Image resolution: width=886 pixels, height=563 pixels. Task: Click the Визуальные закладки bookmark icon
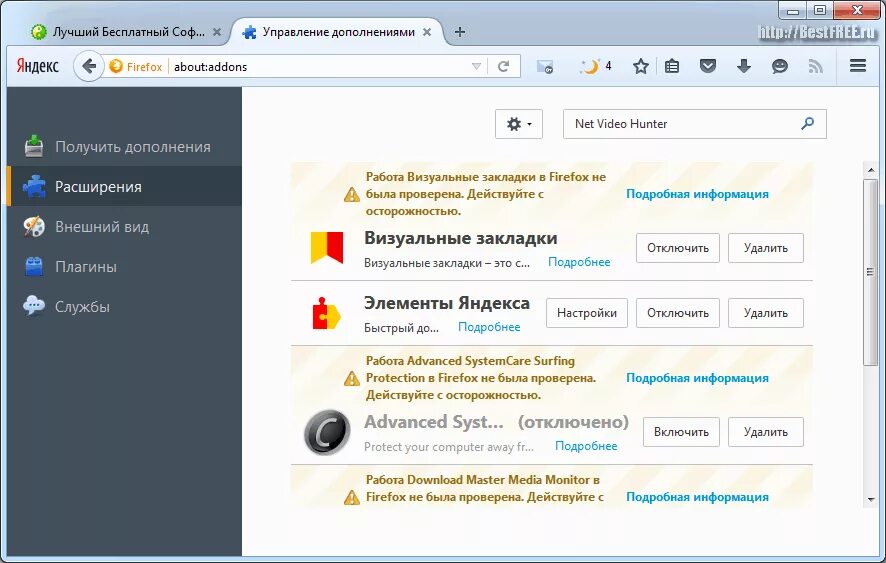pyautogui.click(x=327, y=248)
